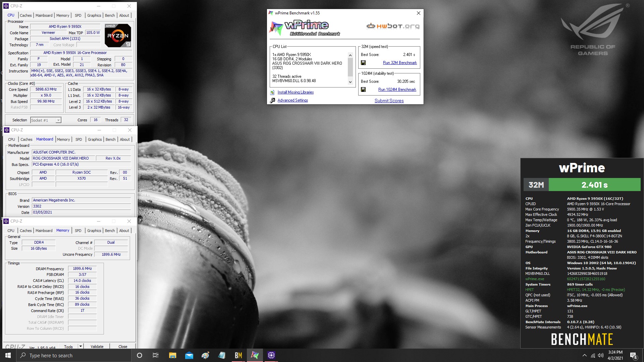
Task: Open the network icon in system tray
Action: click(x=593, y=355)
